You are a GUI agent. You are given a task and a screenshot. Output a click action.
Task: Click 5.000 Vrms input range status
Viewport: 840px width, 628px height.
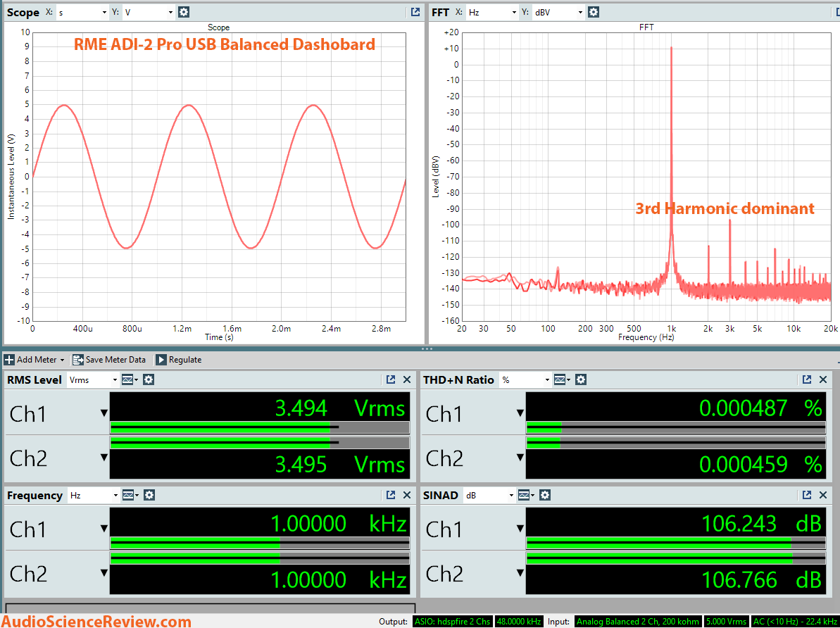click(726, 622)
